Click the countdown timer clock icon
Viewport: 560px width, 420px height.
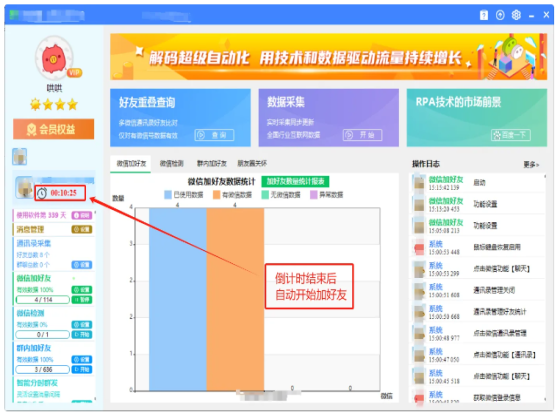click(x=42, y=193)
